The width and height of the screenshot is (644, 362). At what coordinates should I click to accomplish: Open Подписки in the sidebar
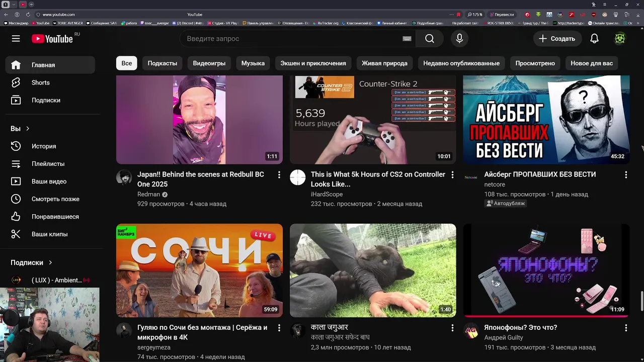pyautogui.click(x=50, y=100)
